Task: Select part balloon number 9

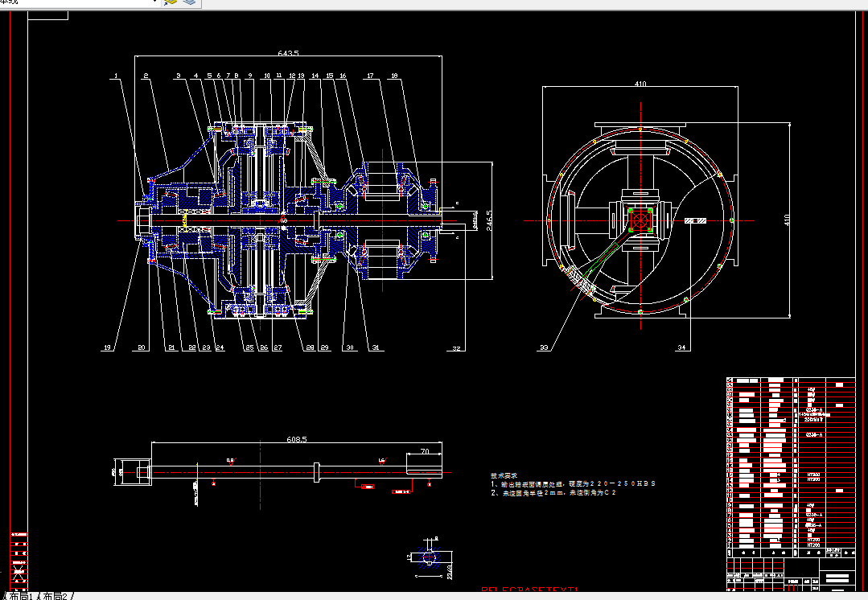Action: 250,76
